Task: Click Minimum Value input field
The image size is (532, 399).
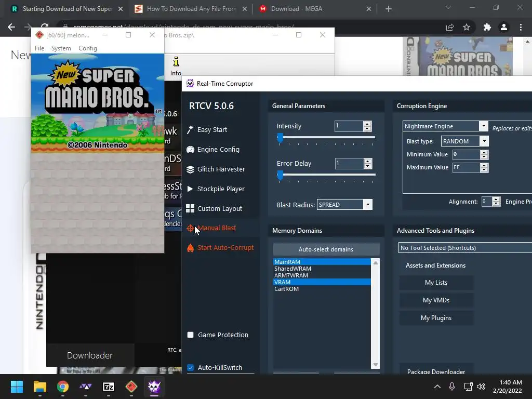Action: 467,155
